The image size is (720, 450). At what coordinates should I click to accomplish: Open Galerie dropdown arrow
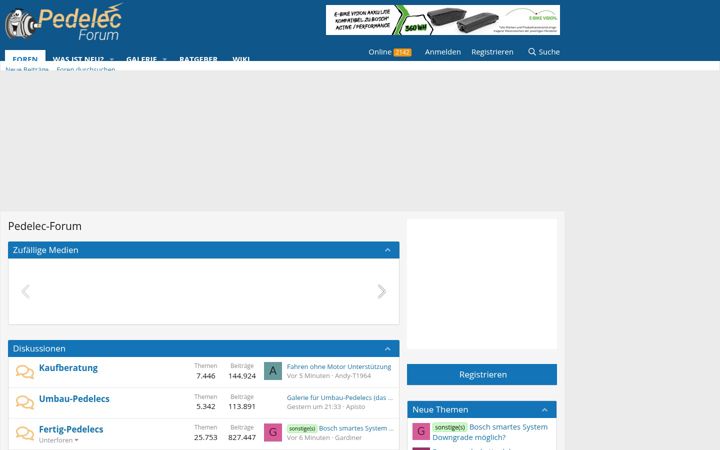tap(164, 59)
